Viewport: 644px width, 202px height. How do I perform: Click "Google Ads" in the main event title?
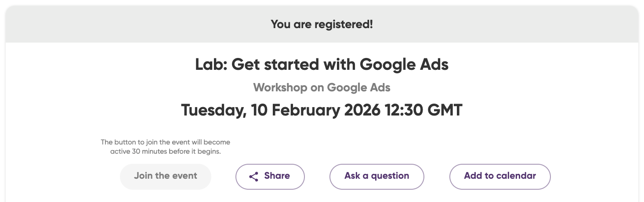(404, 65)
